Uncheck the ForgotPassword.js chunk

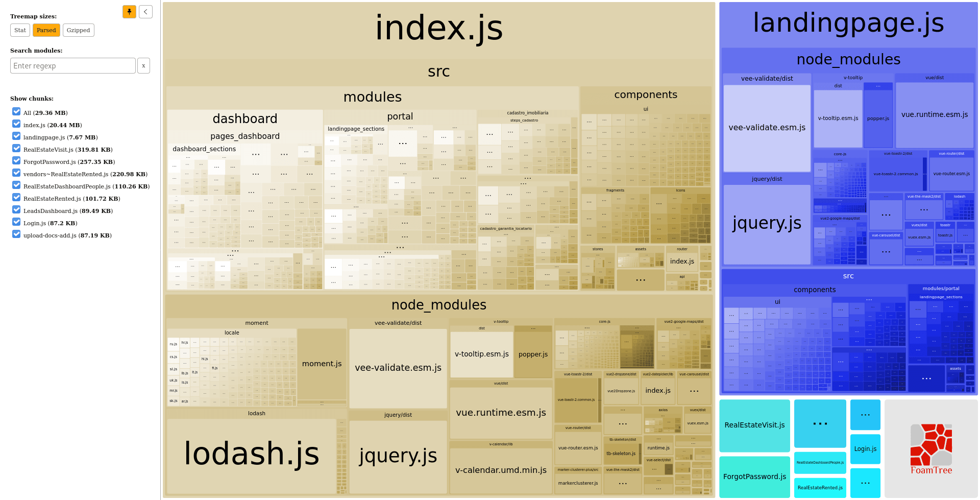pos(16,161)
